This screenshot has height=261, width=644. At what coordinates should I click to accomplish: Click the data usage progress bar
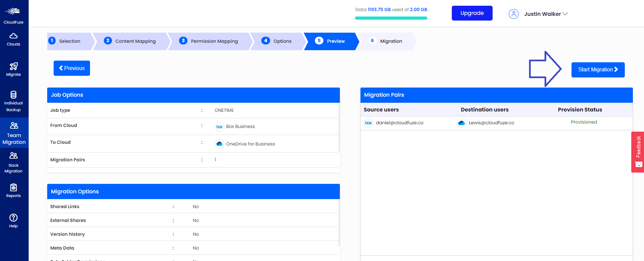pos(391,18)
